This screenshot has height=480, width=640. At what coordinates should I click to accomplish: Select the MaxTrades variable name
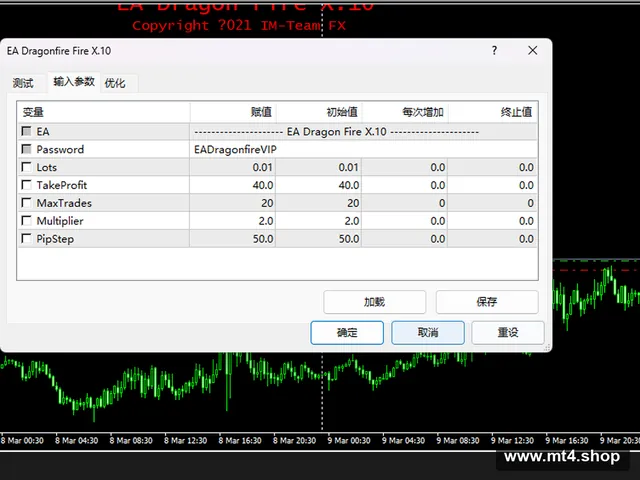64,203
